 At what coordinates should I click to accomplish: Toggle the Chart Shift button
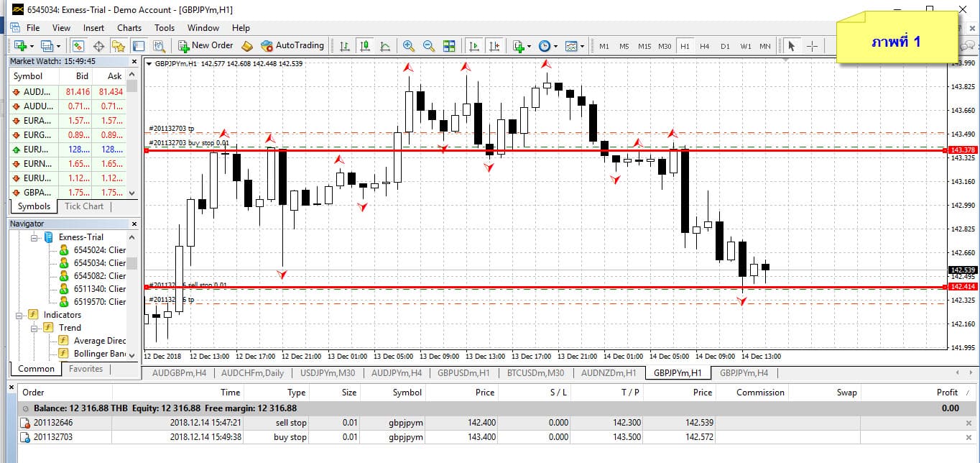(494, 46)
